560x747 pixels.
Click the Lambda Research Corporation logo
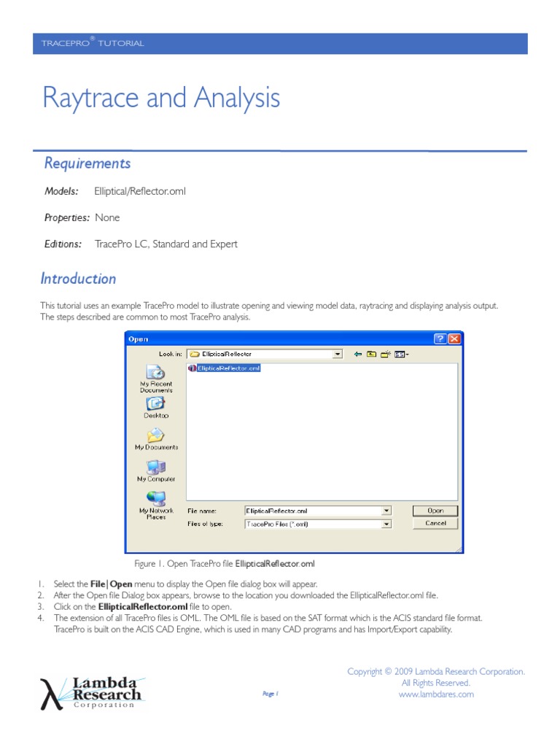[93, 693]
